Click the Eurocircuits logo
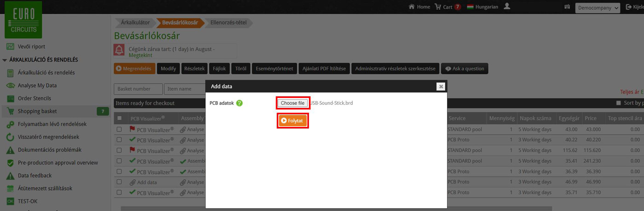Image resolution: width=644 pixels, height=211 pixels. click(23, 20)
